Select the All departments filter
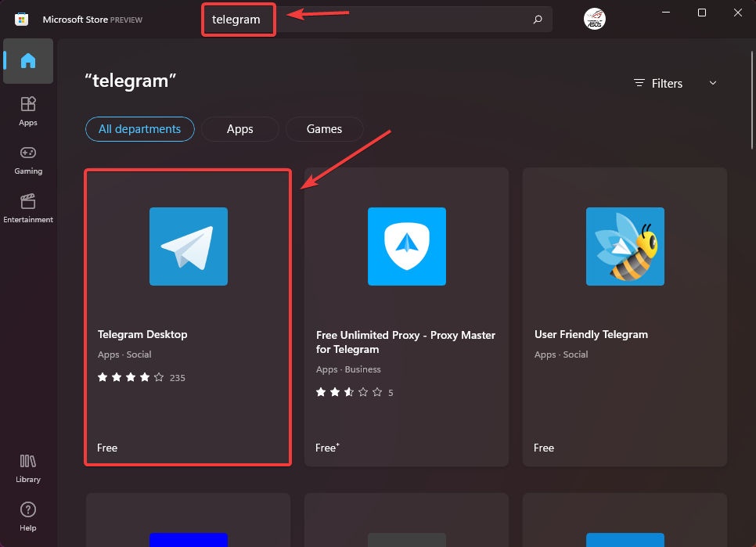 tap(139, 129)
